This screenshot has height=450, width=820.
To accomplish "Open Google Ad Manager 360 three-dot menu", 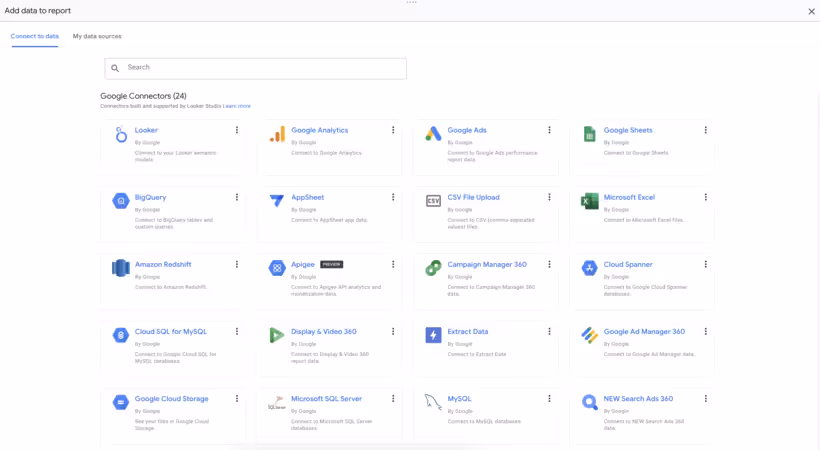I will [706, 331].
